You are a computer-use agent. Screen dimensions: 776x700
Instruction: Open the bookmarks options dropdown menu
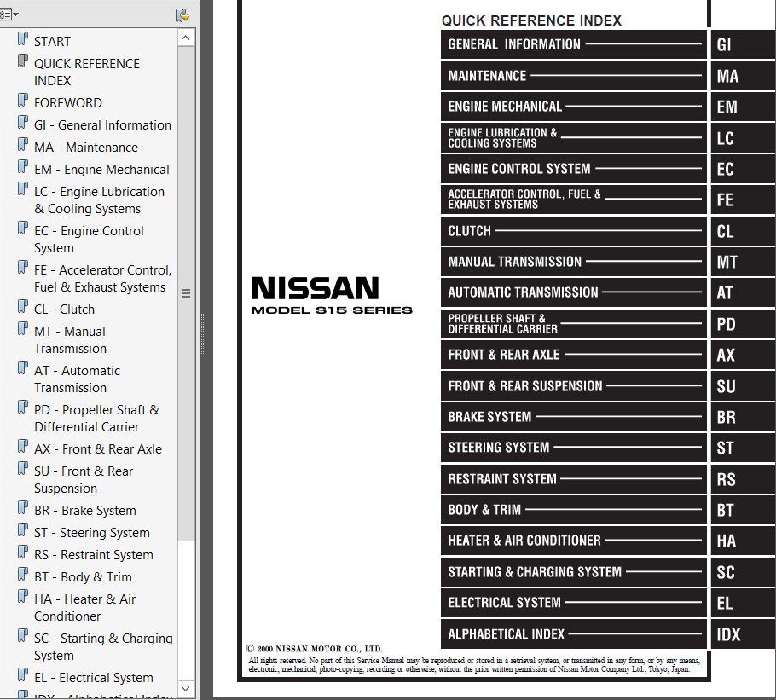coord(9,14)
